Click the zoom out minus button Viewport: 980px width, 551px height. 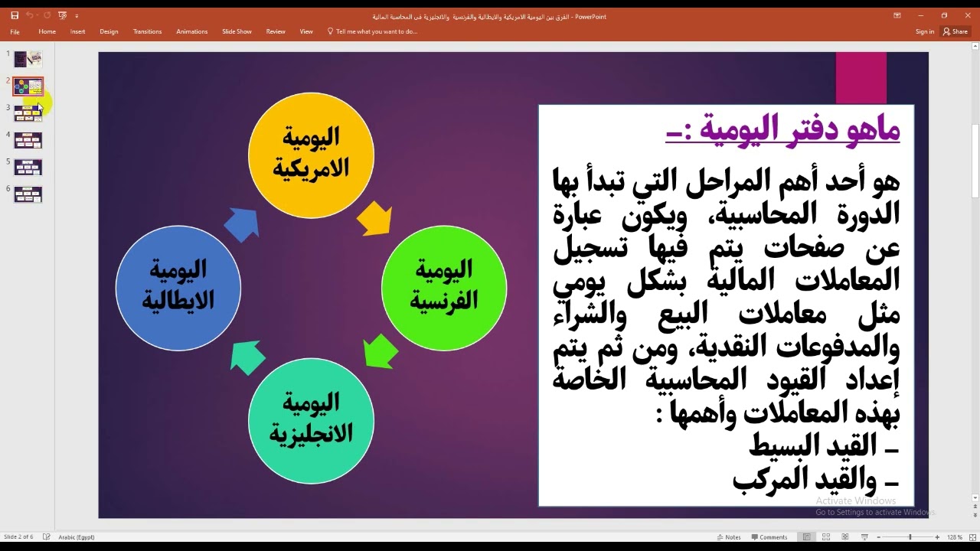point(878,537)
